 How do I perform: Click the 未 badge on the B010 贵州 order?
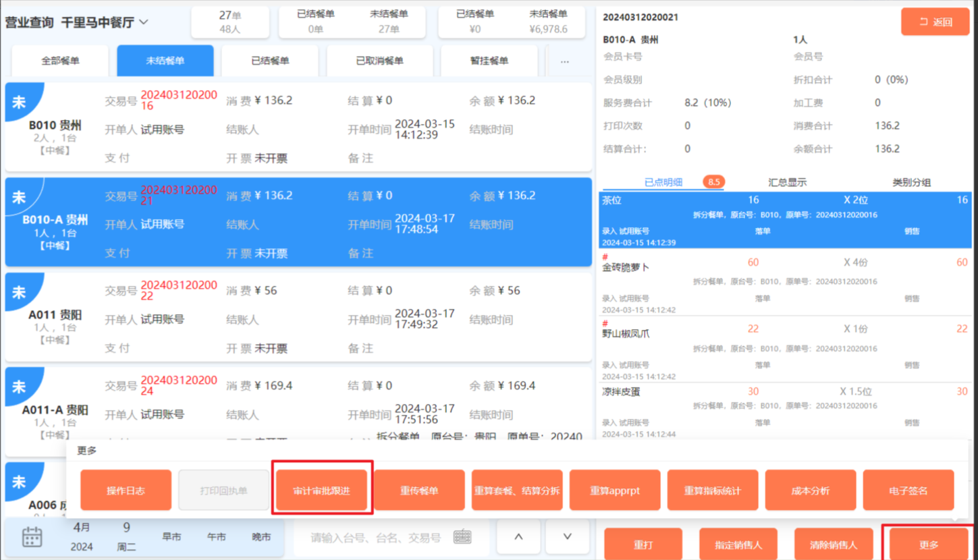coord(20,102)
